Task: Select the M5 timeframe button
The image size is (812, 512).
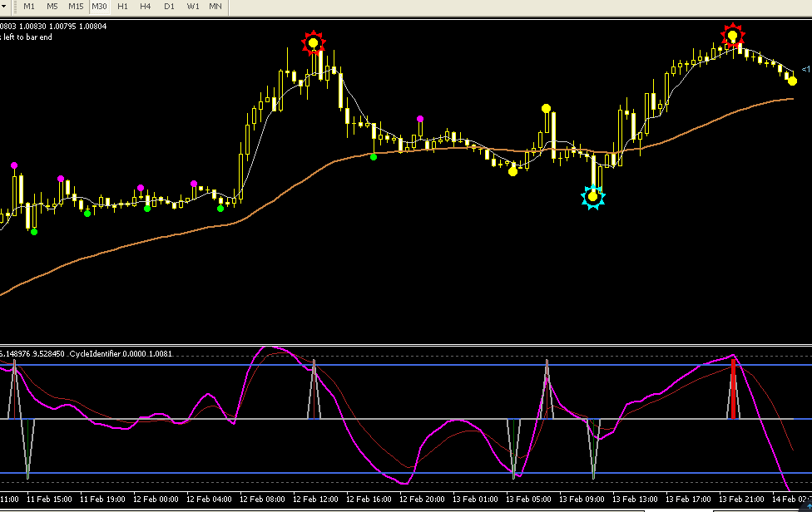Action: 52,7
